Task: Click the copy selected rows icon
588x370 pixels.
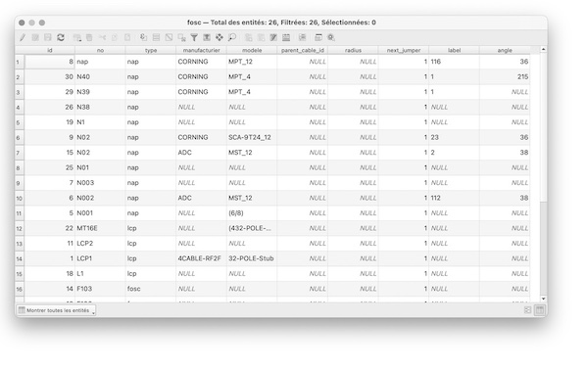Action: point(114,37)
